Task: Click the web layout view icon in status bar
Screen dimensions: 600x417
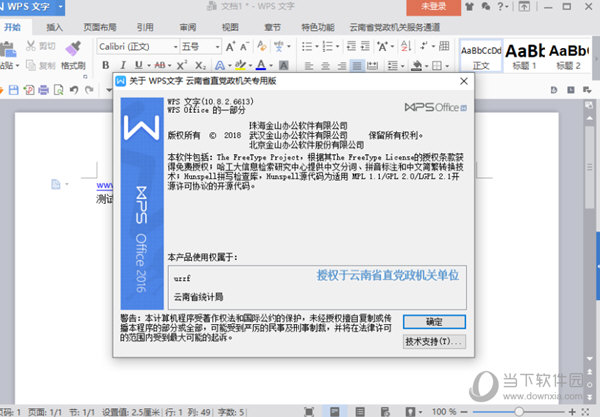Action: (385, 412)
